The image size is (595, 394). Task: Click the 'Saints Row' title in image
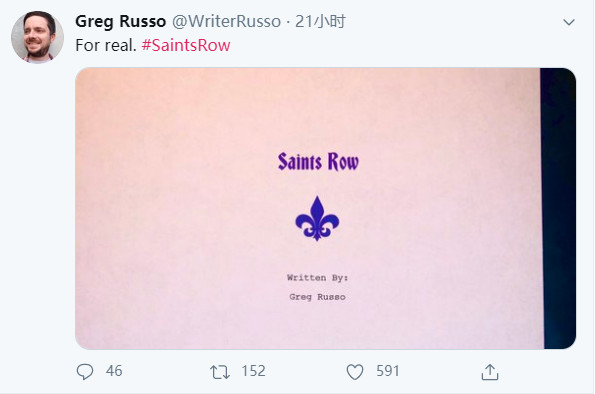click(x=318, y=162)
